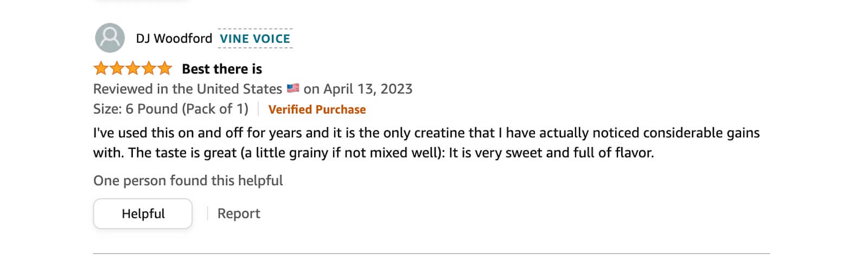Viewport: 868px width, 265px height.
Task: Click the fifth orange rating star
Action: [164, 68]
